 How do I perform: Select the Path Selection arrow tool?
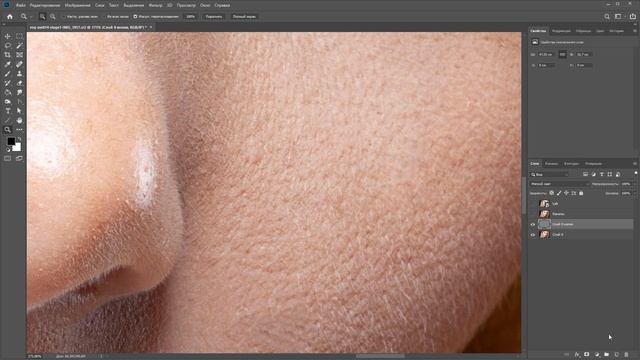coord(19,111)
